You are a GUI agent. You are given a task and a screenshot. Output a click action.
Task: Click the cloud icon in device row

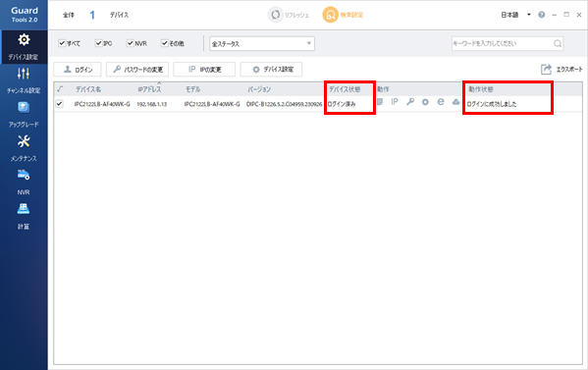click(456, 102)
